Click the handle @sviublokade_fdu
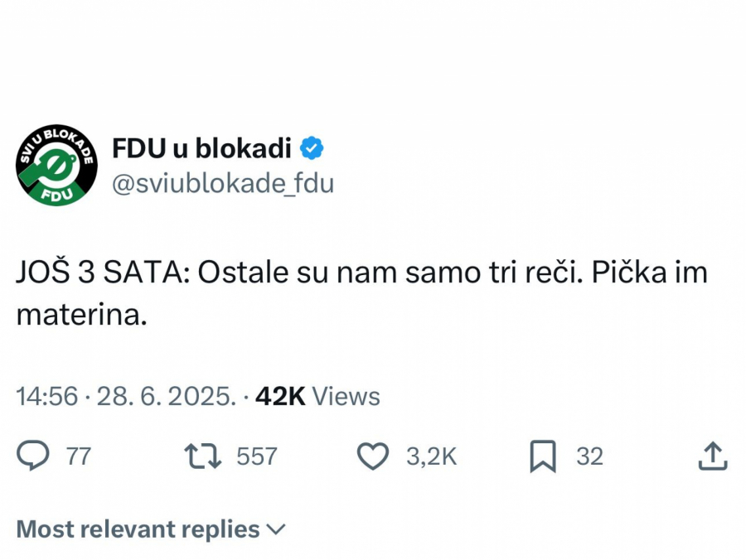The image size is (746, 560). click(222, 183)
